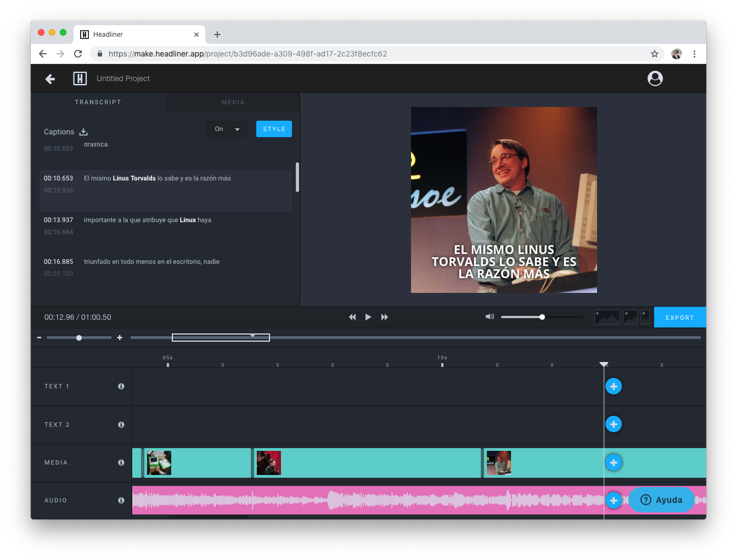Adjust the volume slider
Screen dimensions: 737x560
(x=542, y=316)
